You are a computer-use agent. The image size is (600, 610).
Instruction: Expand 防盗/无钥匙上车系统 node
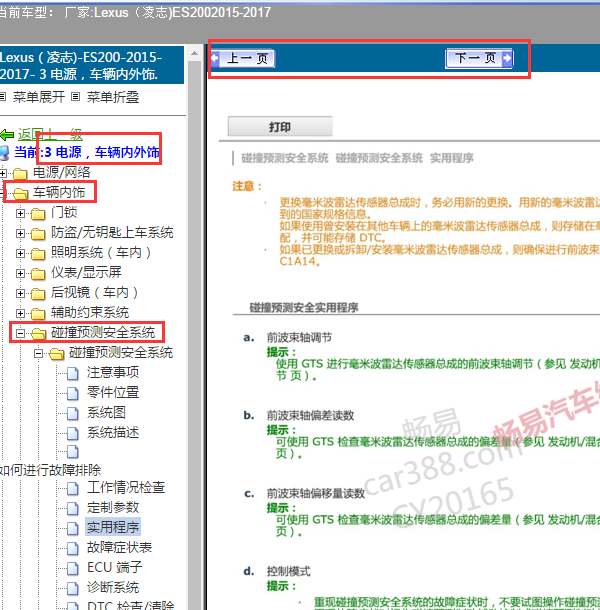[20, 233]
